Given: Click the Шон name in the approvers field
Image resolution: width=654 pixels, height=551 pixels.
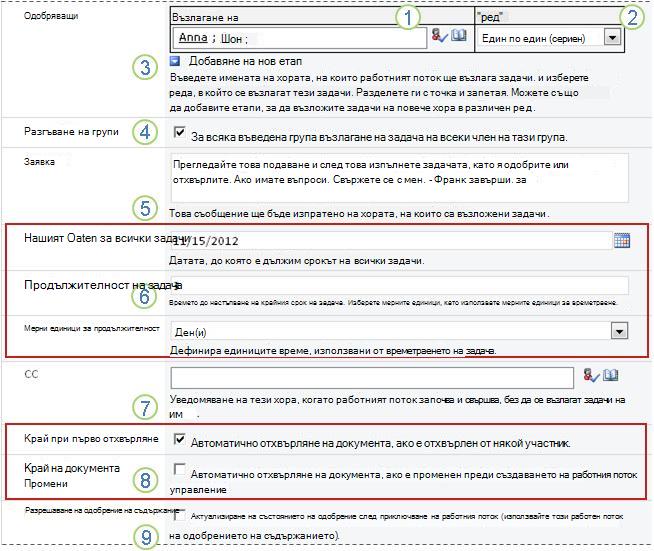Looking at the screenshot, I should click(231, 39).
